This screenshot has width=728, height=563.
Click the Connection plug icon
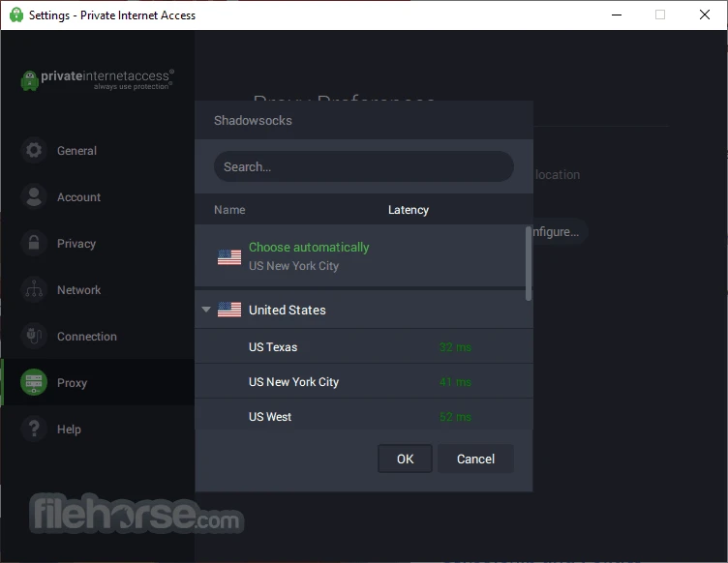pos(34,336)
